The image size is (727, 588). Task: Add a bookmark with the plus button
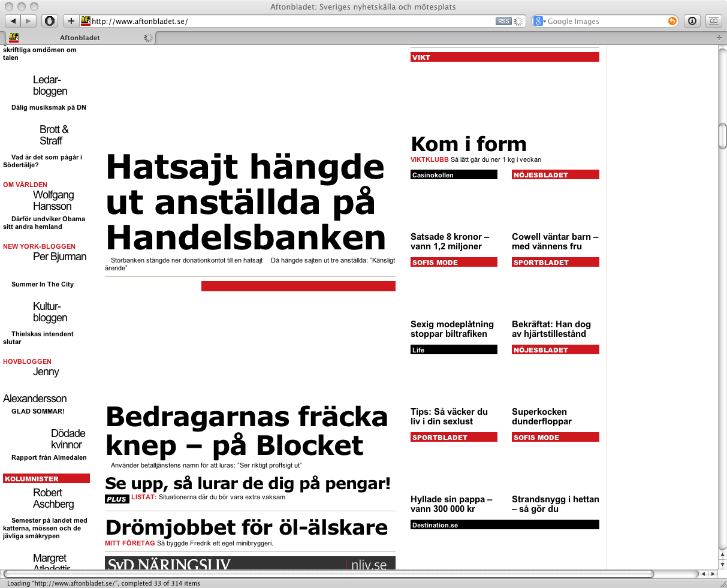click(x=71, y=21)
